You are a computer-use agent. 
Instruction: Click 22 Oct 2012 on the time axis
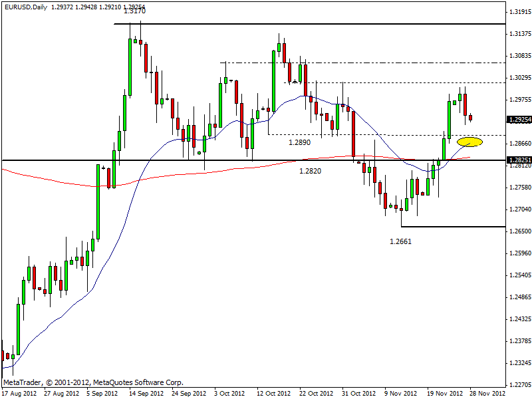(315, 393)
